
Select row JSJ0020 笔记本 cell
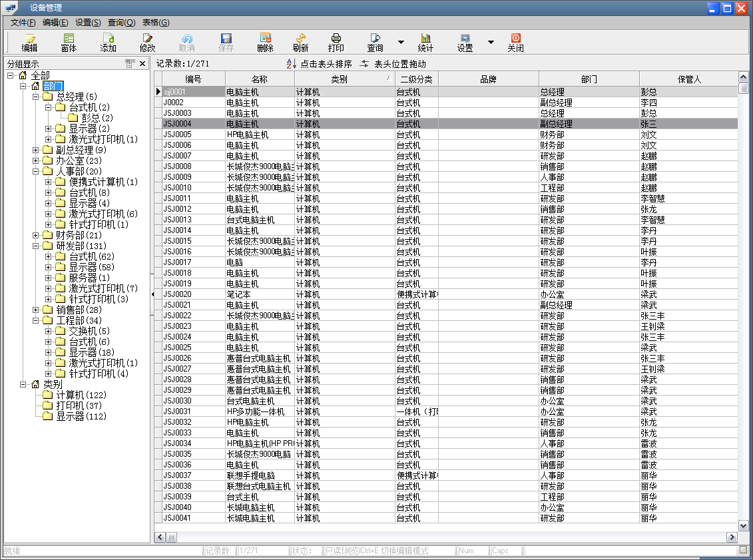click(x=260, y=294)
